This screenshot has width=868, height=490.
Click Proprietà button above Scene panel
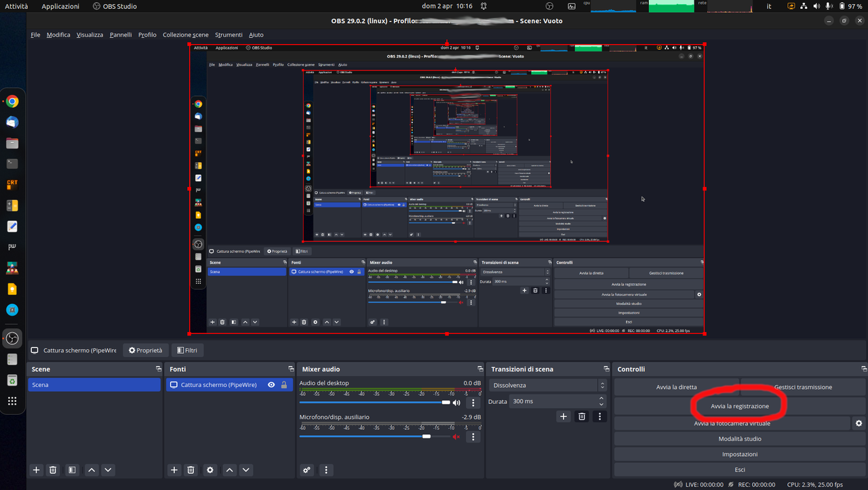point(146,350)
